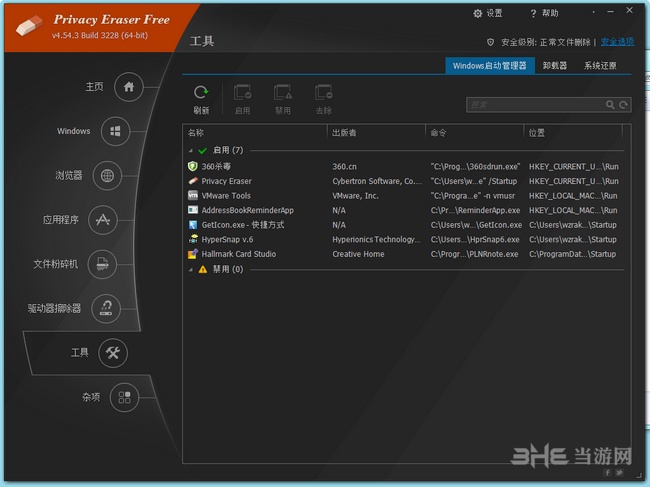
Task: Click the Privacy Eraser eraser row icon
Action: pos(193,181)
